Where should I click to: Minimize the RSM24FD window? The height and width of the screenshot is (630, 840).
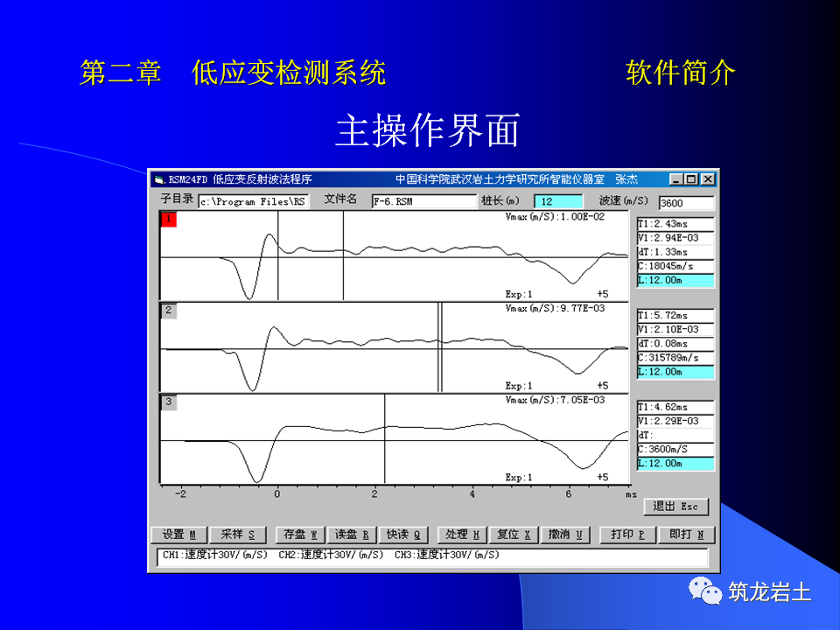tap(676, 179)
